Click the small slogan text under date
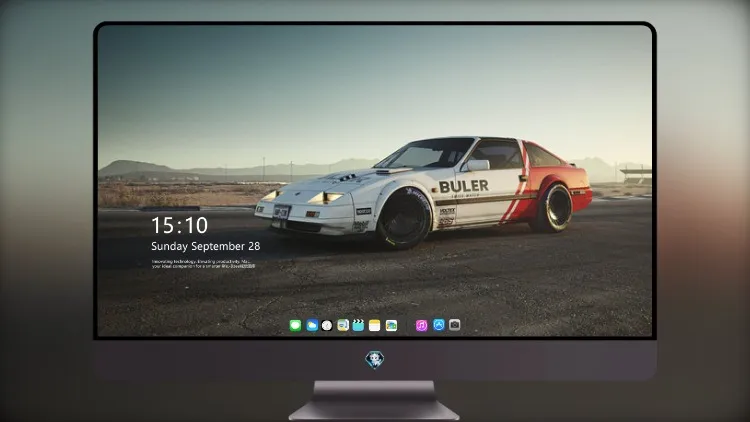The image size is (750, 422). coord(203,264)
